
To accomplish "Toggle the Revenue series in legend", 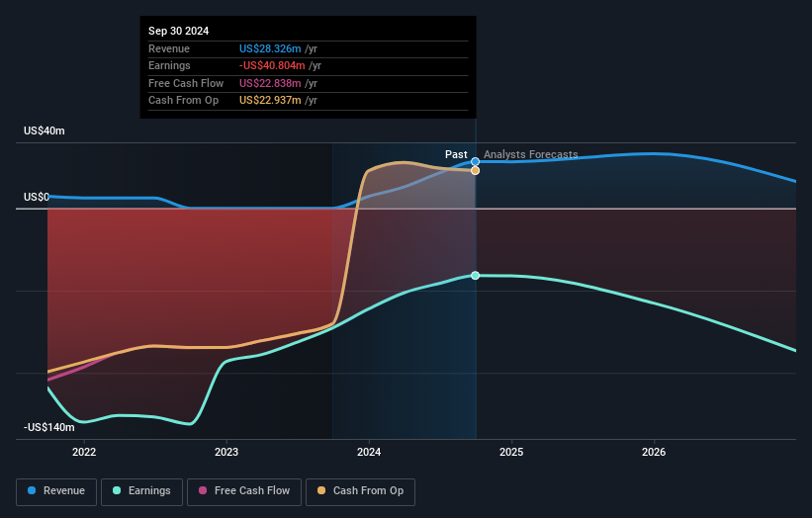I will coord(56,491).
